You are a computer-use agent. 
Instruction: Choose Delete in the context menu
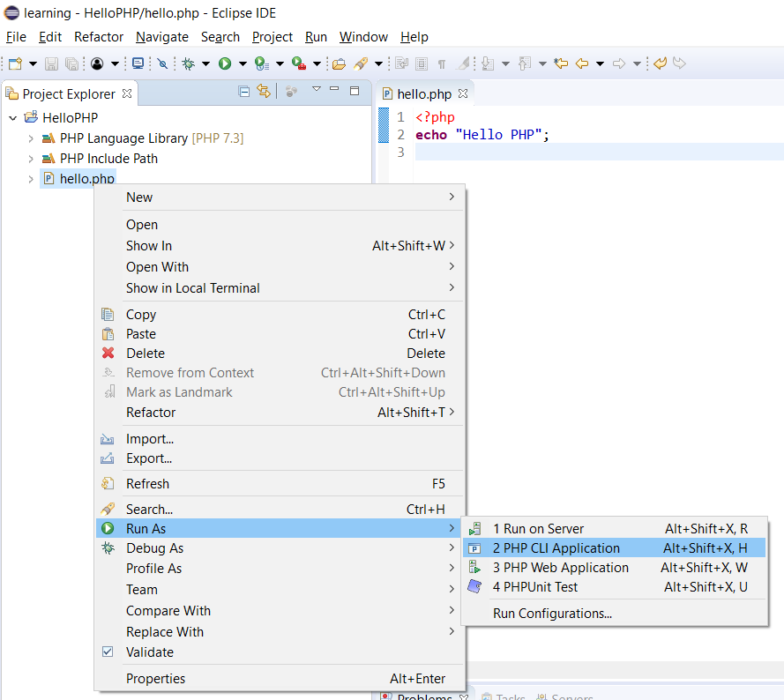(280, 354)
